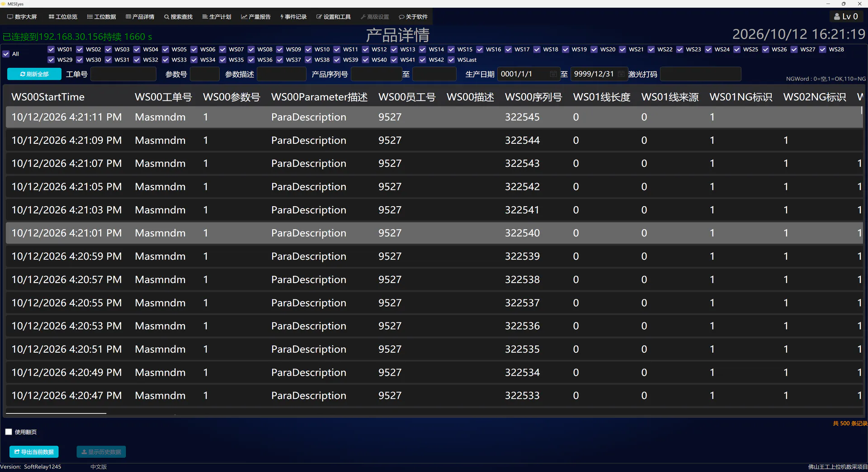Viewport: 868px width, 472px height.
Task: Focus the 参数号 input field
Action: coord(205,74)
